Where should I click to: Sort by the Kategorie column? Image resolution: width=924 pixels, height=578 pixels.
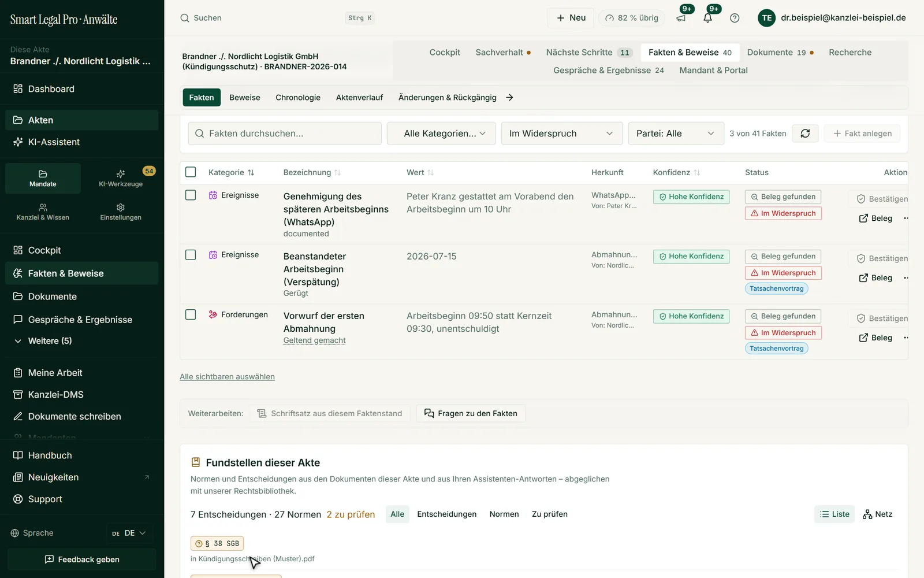pos(231,172)
